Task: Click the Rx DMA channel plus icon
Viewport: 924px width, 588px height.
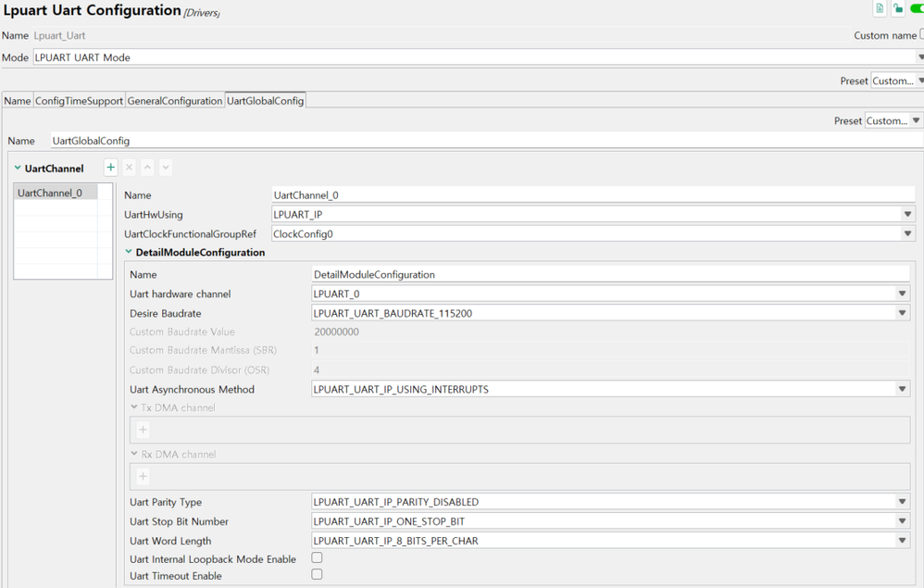Action: pyautogui.click(x=143, y=476)
